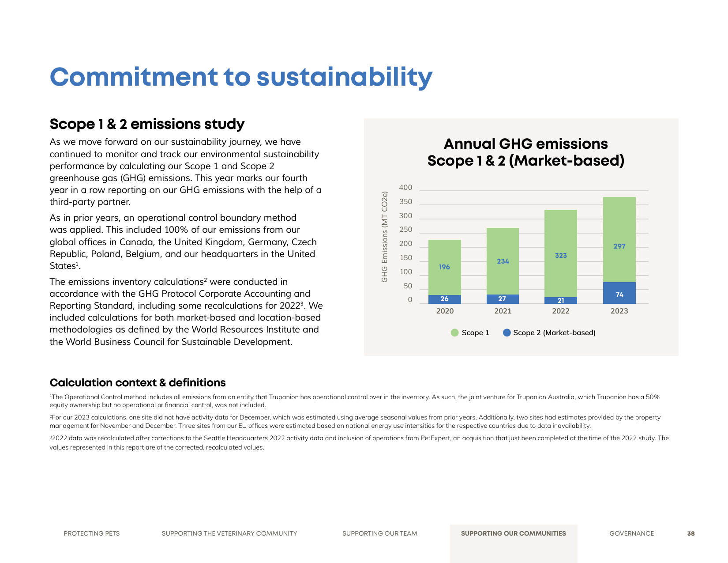
Task: Click the Calculation context & definitions heading
Action: pos(138,383)
